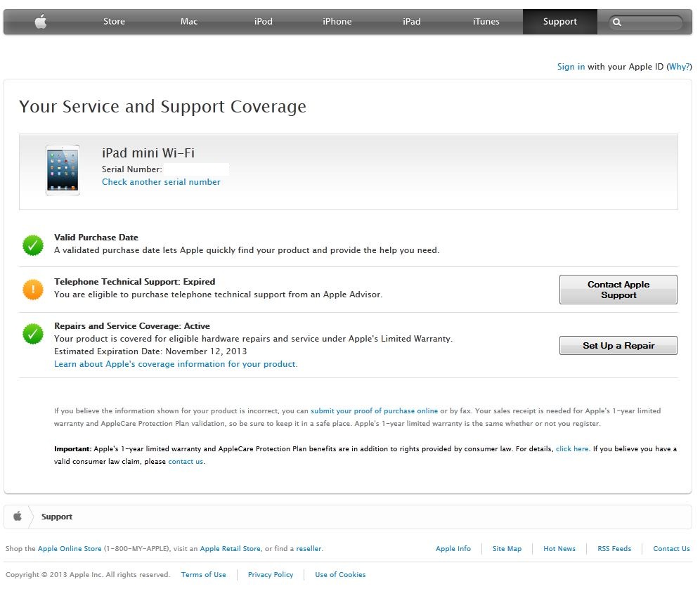Image resolution: width=700 pixels, height=589 pixels.
Task: Click the Sign in link
Action: pyautogui.click(x=571, y=67)
